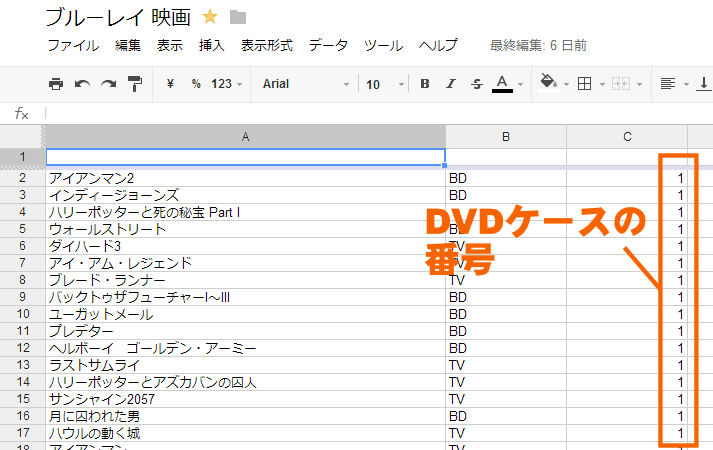This screenshot has height=450, width=713.
Task: Select cell ユーガットメール
Action: tap(246, 314)
